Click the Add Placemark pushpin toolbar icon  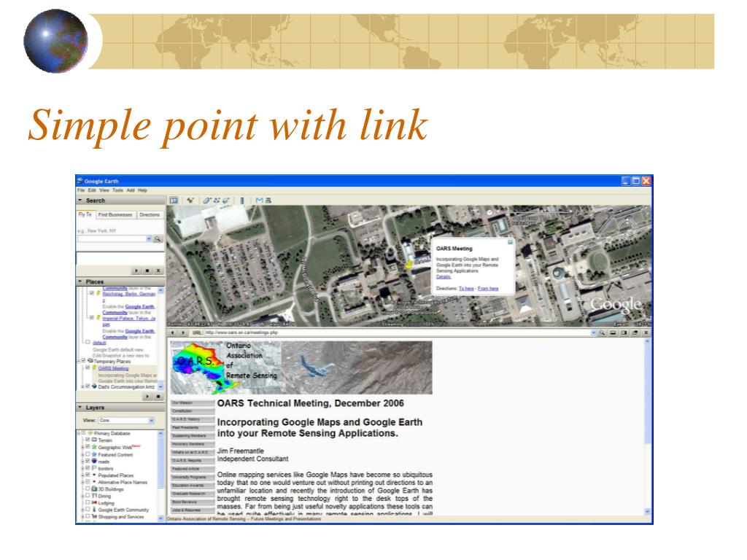coord(190,201)
